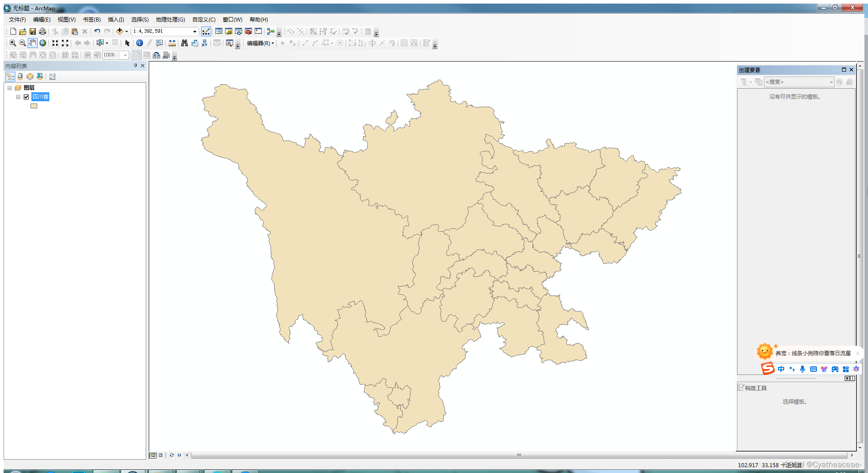The width and height of the screenshot is (868, 473).
Task: Open the layout zoom 100% dropdown
Action: 125,55
